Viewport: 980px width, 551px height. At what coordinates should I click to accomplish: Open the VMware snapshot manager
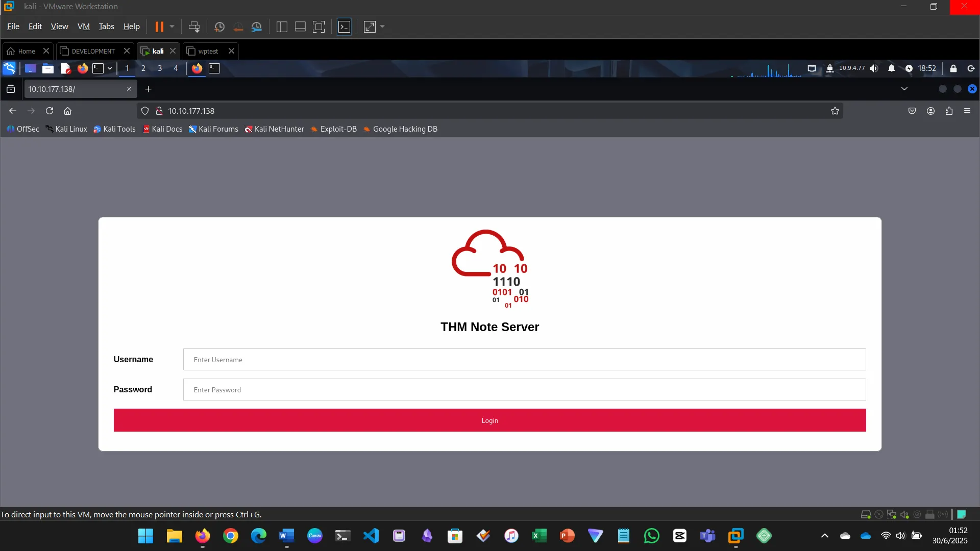257,27
